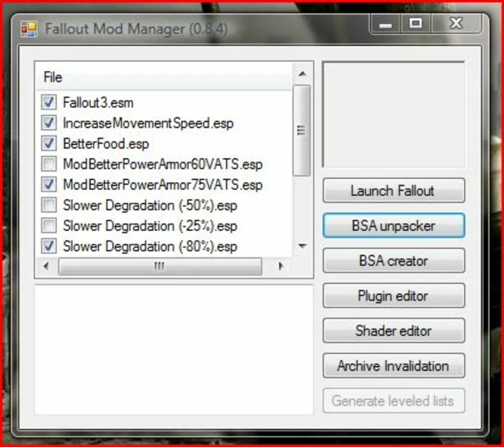Minimize the Fallout Mod Manager window
Screen dimensions: 504x447
pyautogui.click(x=385, y=24)
